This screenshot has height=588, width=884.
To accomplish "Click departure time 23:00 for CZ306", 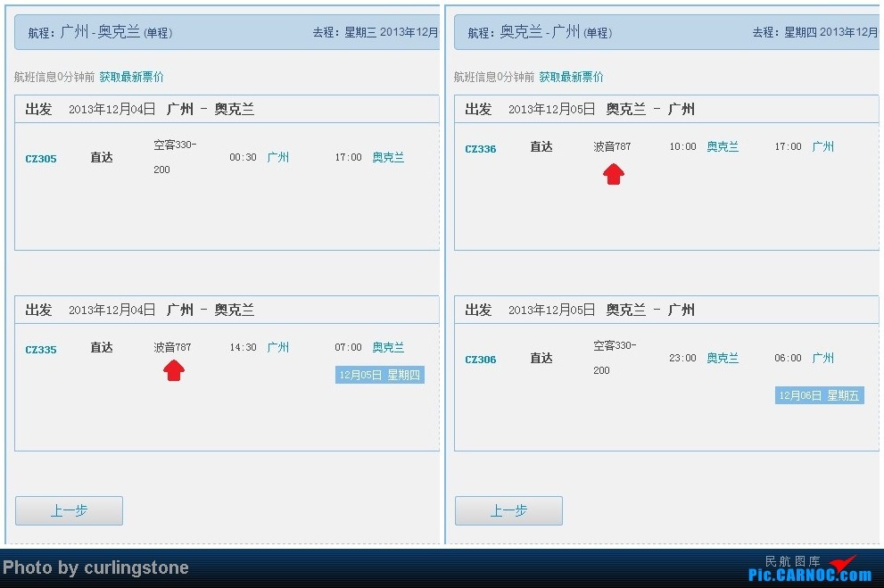I will (682, 358).
